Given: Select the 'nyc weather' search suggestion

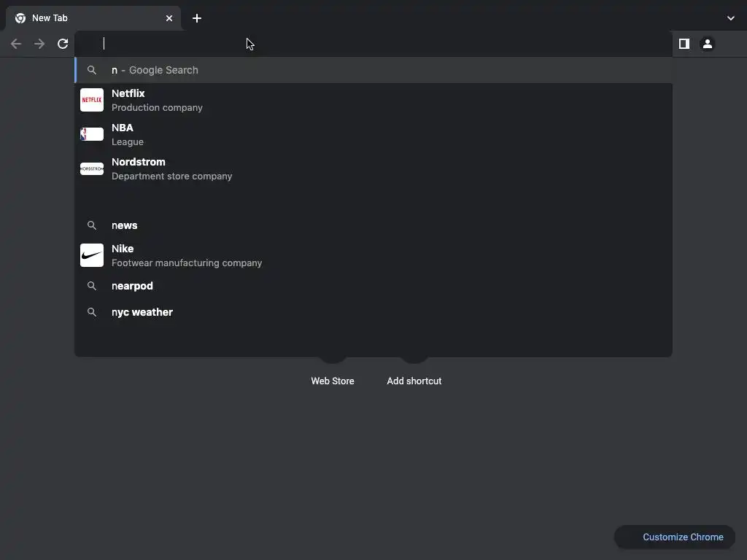Looking at the screenshot, I should 373,312.
